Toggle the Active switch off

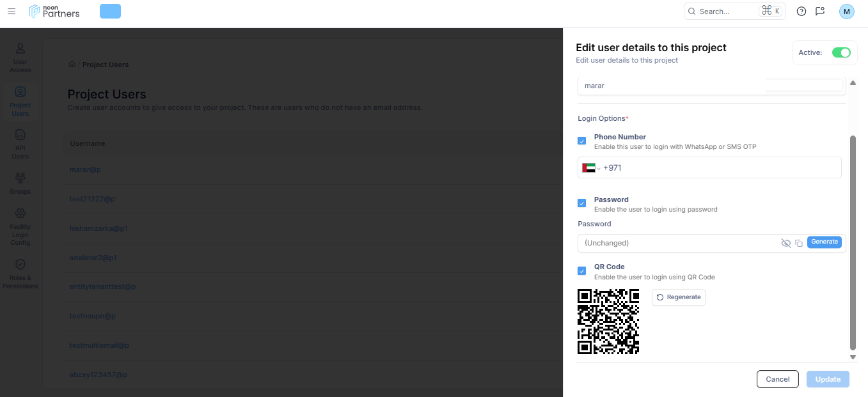click(841, 52)
